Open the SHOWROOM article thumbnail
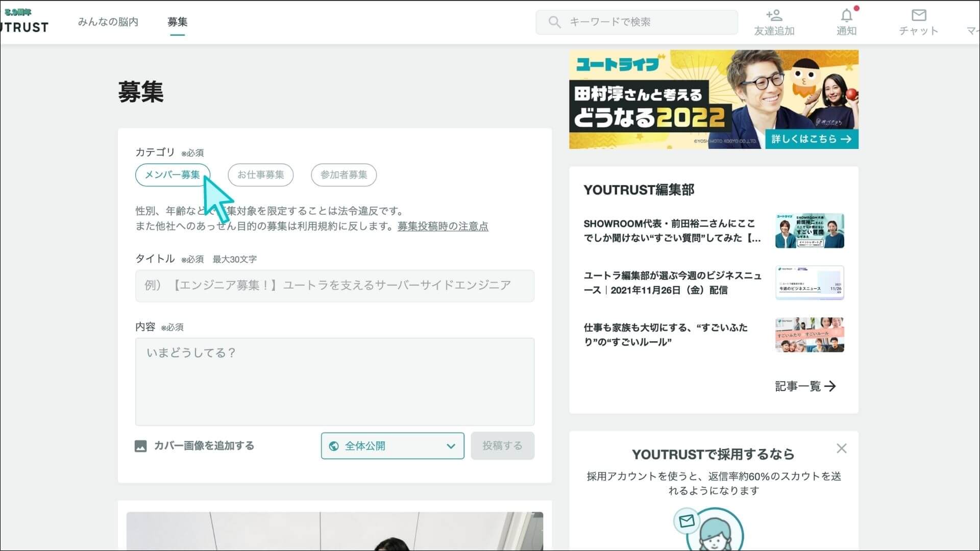The image size is (980, 551). click(809, 231)
